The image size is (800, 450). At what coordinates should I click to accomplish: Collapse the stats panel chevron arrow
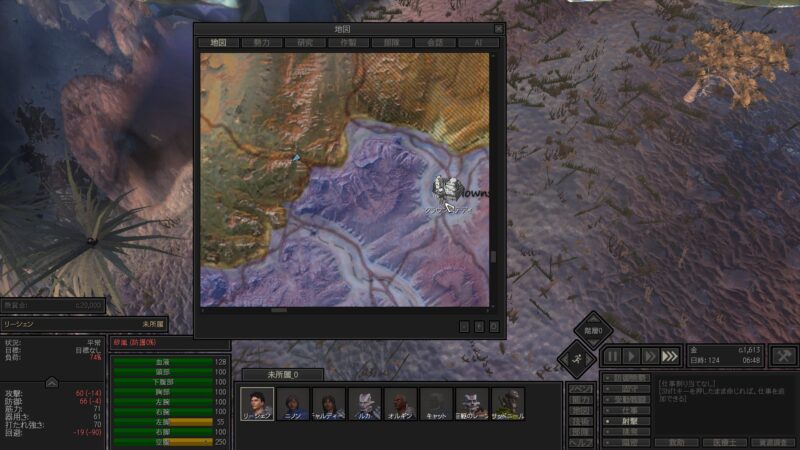click(52, 382)
